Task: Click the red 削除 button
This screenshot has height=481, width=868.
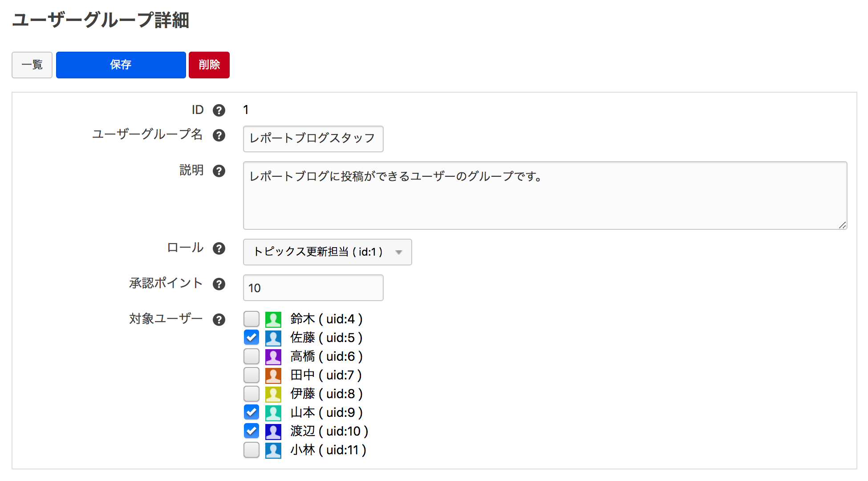Action: (x=209, y=65)
